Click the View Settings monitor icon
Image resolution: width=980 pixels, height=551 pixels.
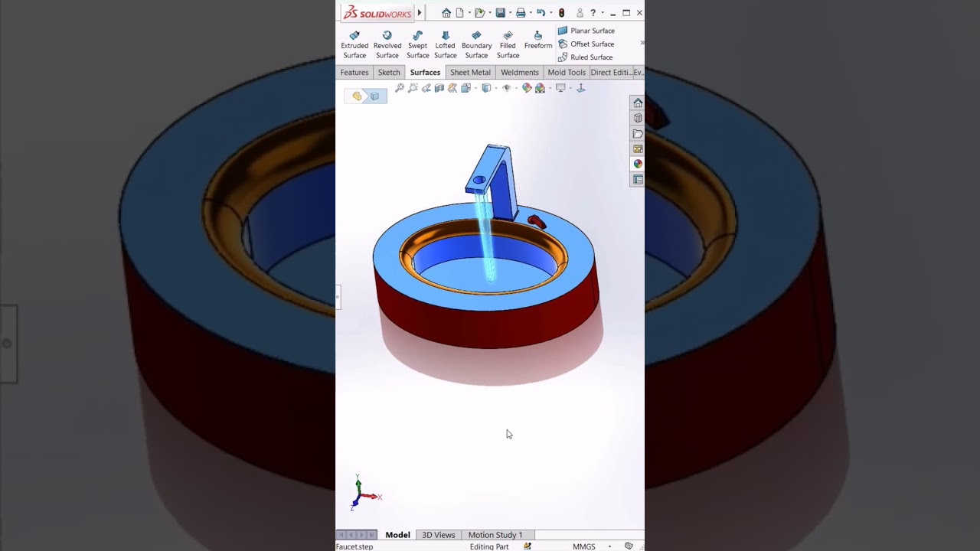click(560, 88)
